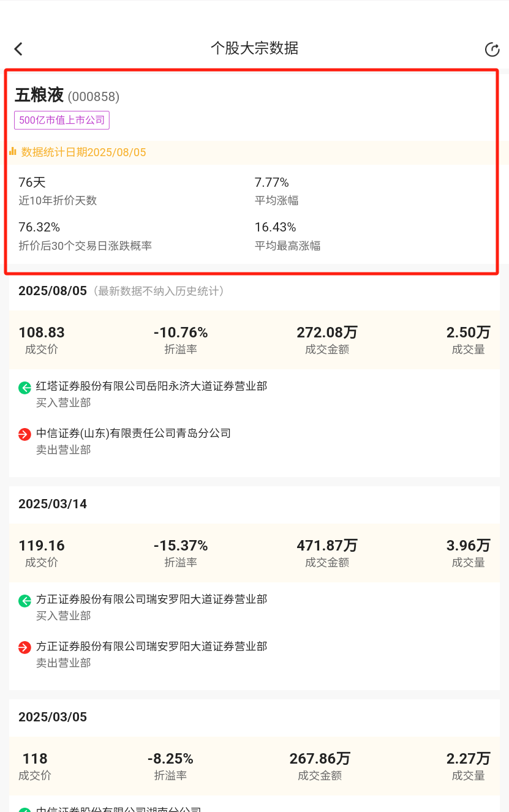The height and width of the screenshot is (812, 509).
Task: Tap the 2025/08/05 date header
Action: tap(53, 291)
